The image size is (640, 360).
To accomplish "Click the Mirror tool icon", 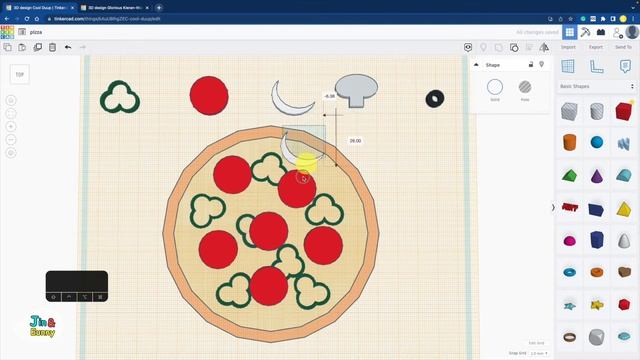I will [544, 47].
